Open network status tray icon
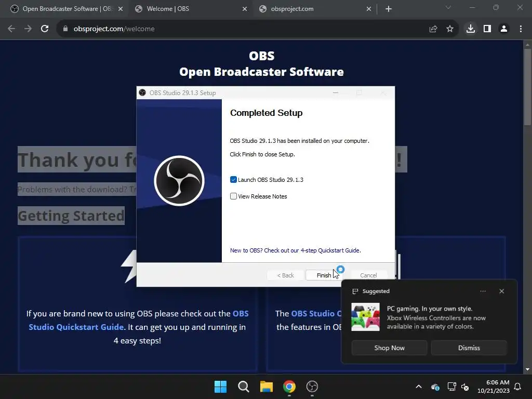The width and height of the screenshot is (532, 399). click(451, 387)
